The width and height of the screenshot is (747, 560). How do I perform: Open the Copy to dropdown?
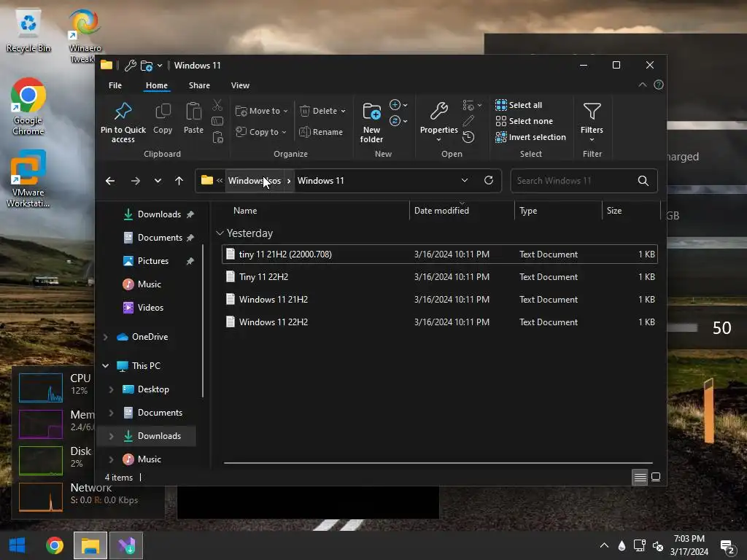(262, 132)
